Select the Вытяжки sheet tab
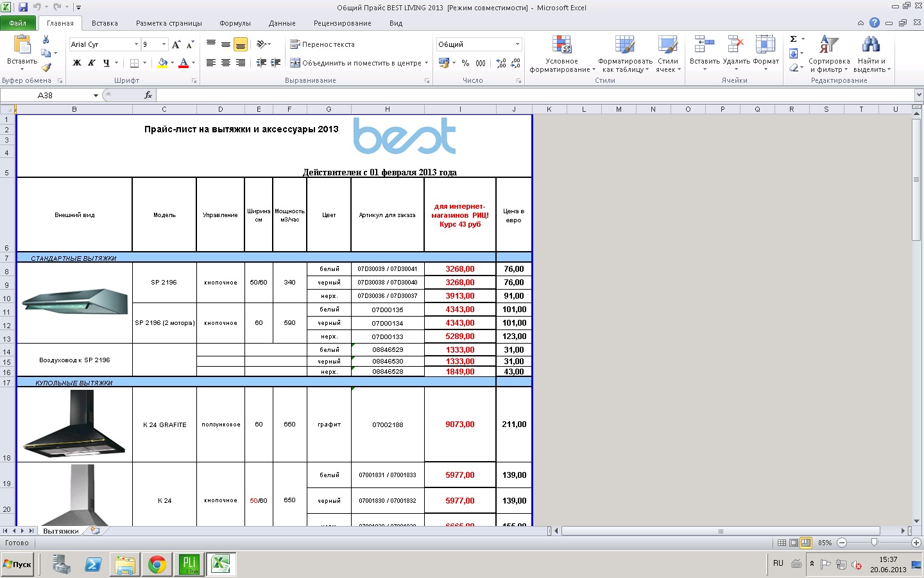The width and height of the screenshot is (924, 578). click(61, 531)
